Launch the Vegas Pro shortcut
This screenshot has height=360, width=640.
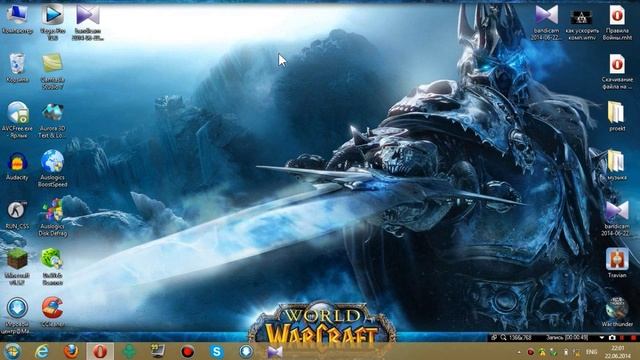pyautogui.click(x=53, y=21)
